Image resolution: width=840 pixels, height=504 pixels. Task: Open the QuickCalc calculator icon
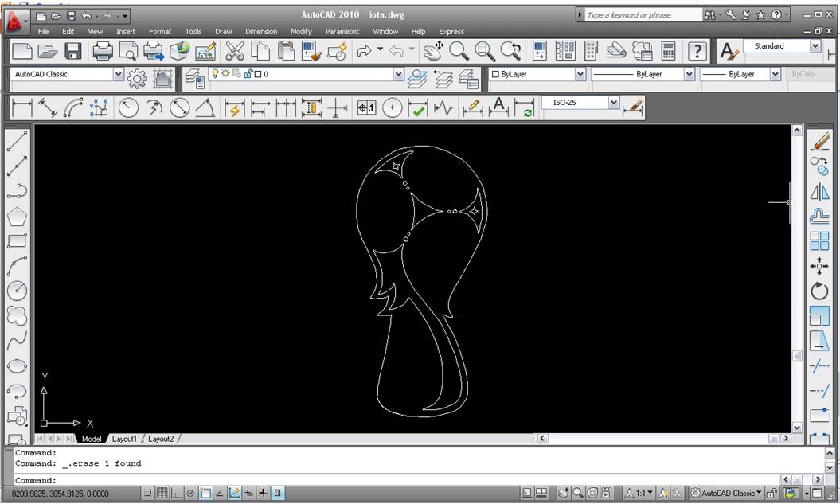click(669, 52)
